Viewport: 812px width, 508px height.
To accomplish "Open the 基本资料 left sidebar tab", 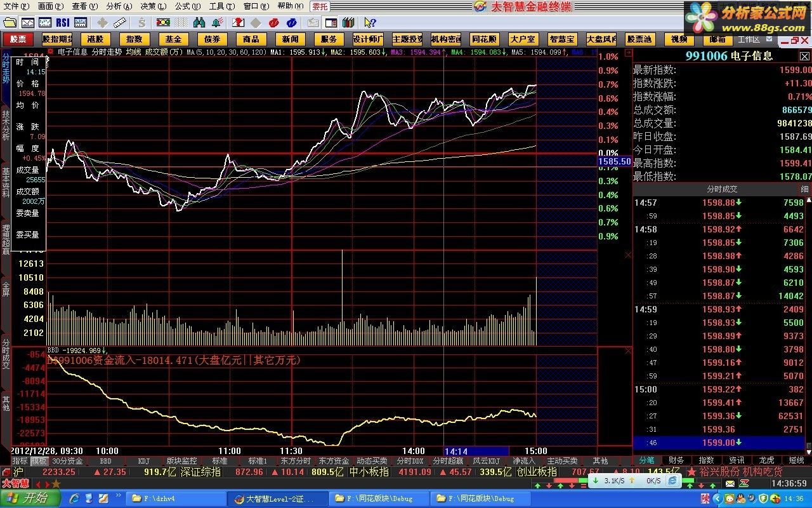I will point(5,182).
